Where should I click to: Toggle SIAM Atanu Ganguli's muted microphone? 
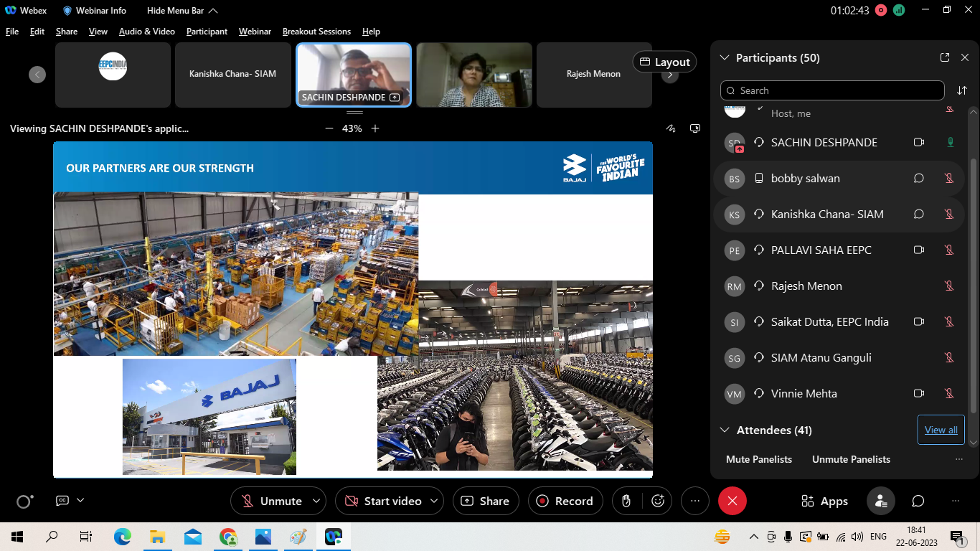949,357
